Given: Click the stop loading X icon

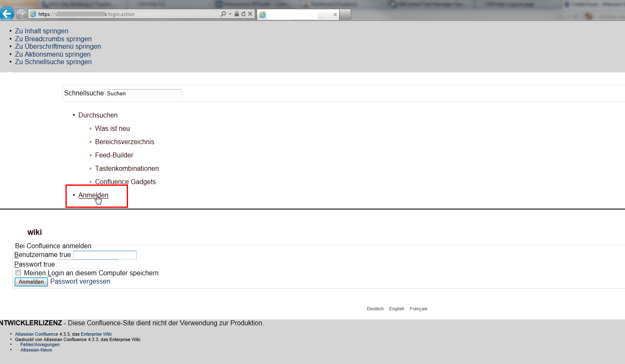Looking at the screenshot, I should click(x=250, y=14).
